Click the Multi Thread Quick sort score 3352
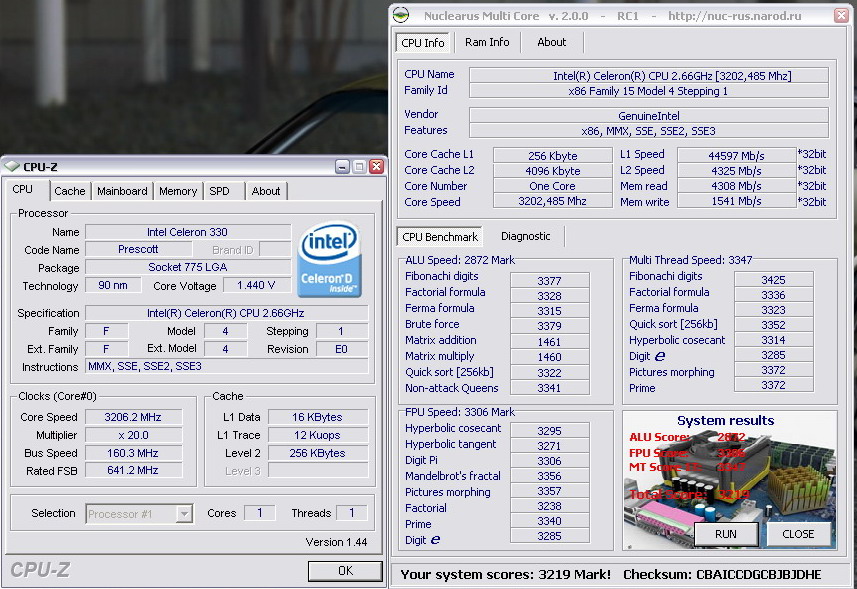This screenshot has height=589, width=857. pos(773,325)
